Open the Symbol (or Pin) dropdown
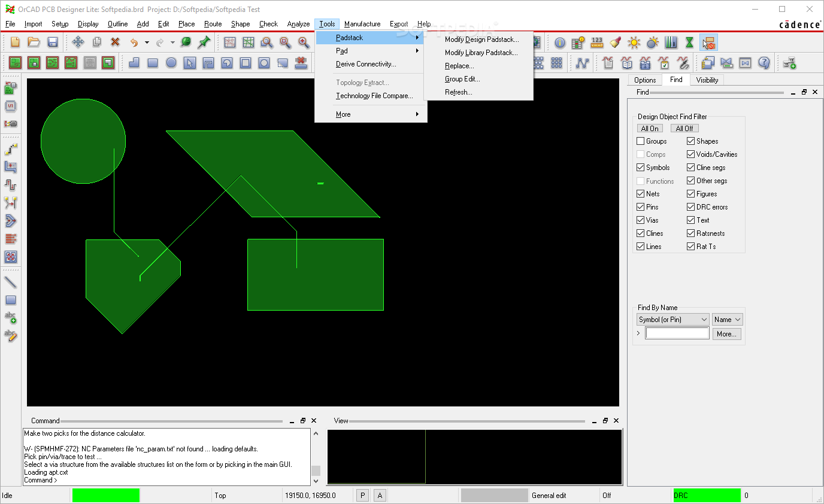 (672, 320)
